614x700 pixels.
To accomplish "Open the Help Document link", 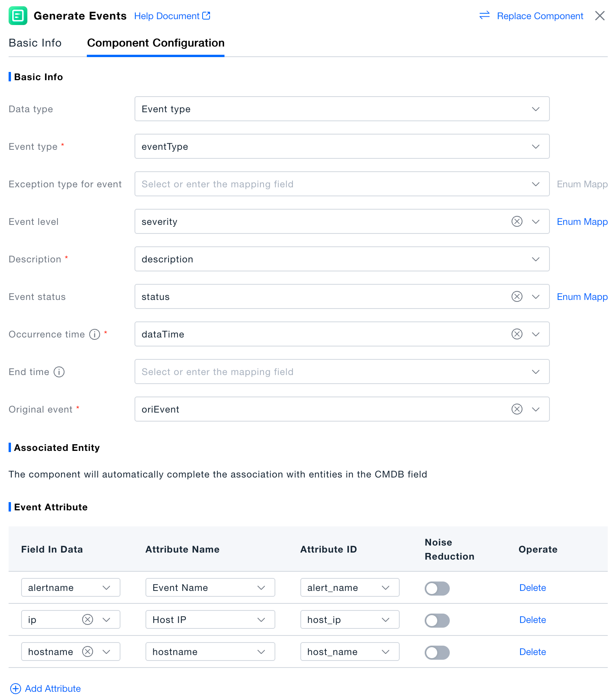I will tap(172, 16).
